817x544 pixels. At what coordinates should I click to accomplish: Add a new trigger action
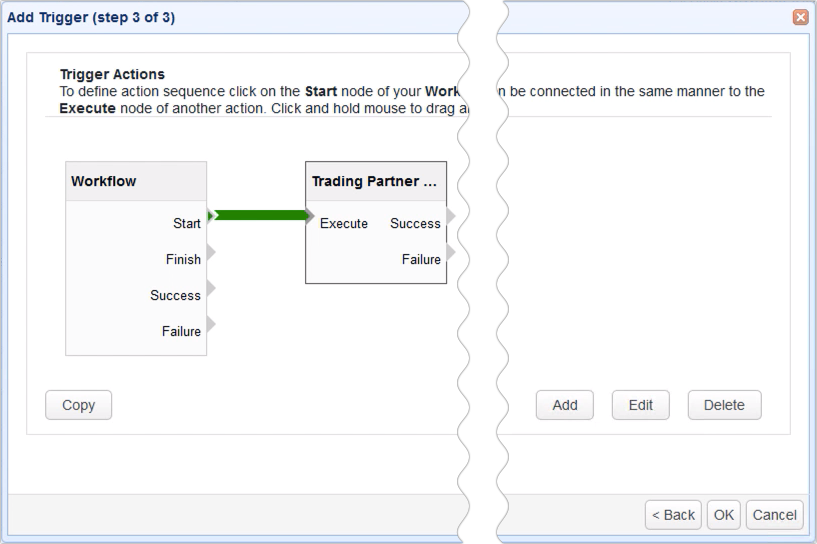[x=565, y=405]
